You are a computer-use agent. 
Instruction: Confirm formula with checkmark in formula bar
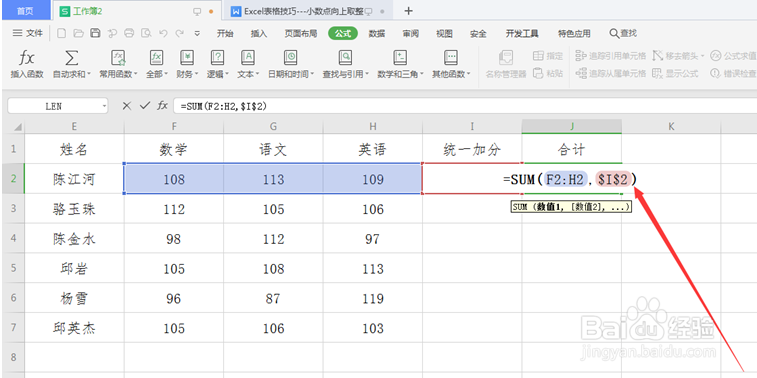pos(144,106)
